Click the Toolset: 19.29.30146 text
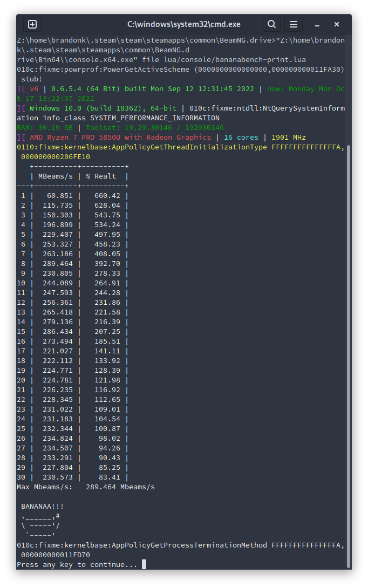 [129, 128]
